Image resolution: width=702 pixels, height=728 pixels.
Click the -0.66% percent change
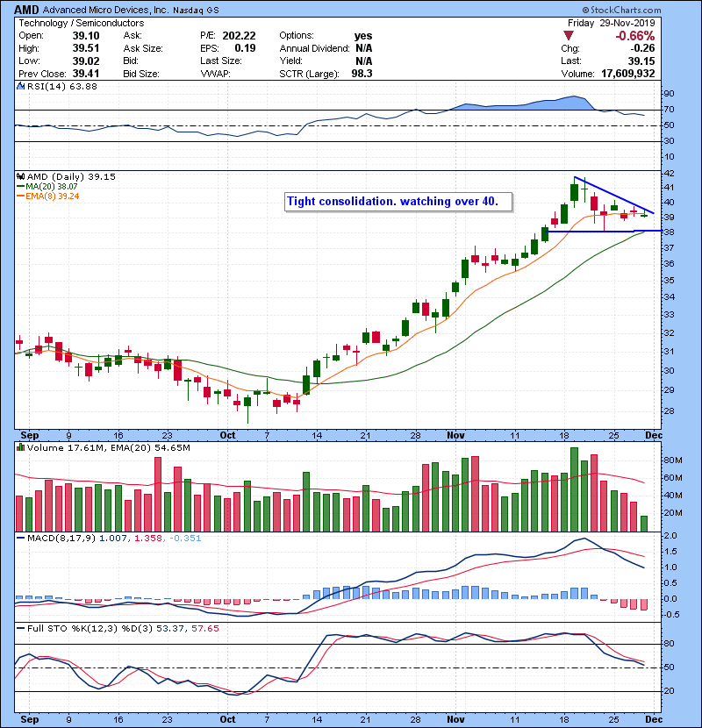click(x=635, y=36)
